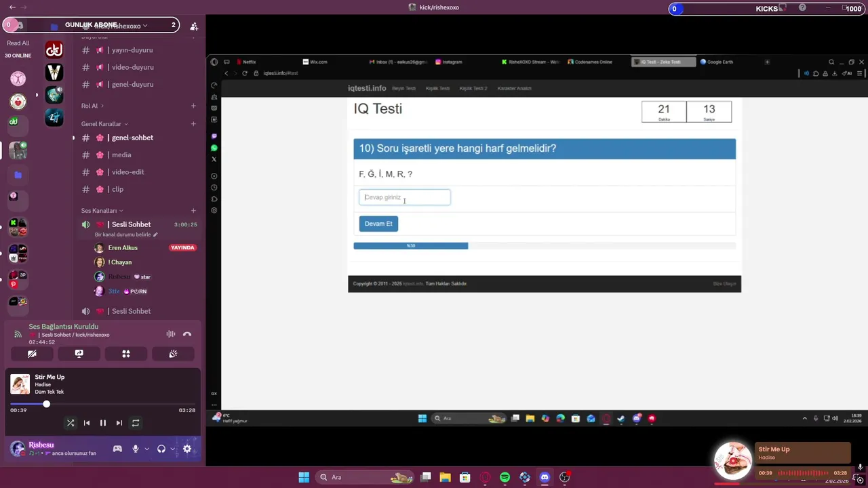
Task: Skip to next track
Action: click(119, 423)
